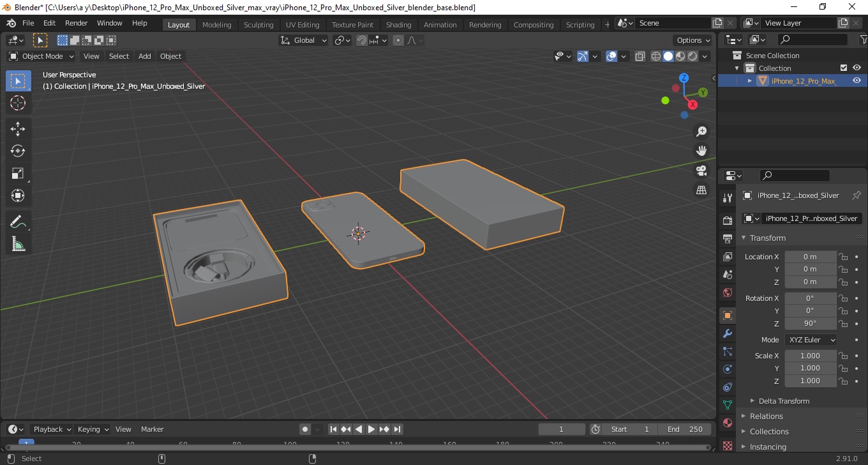Toggle Collection visibility eye icon

857,68
